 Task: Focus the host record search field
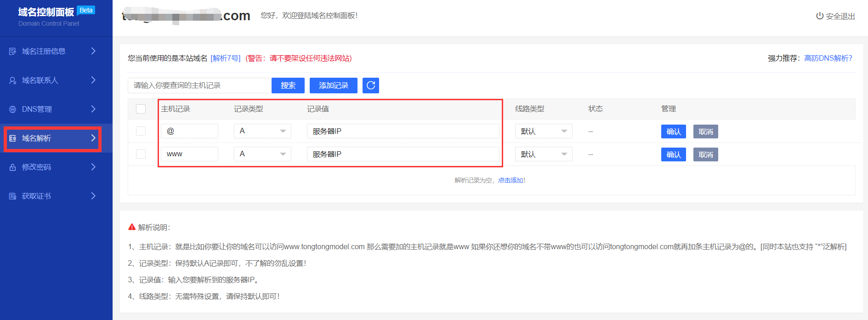pos(199,86)
